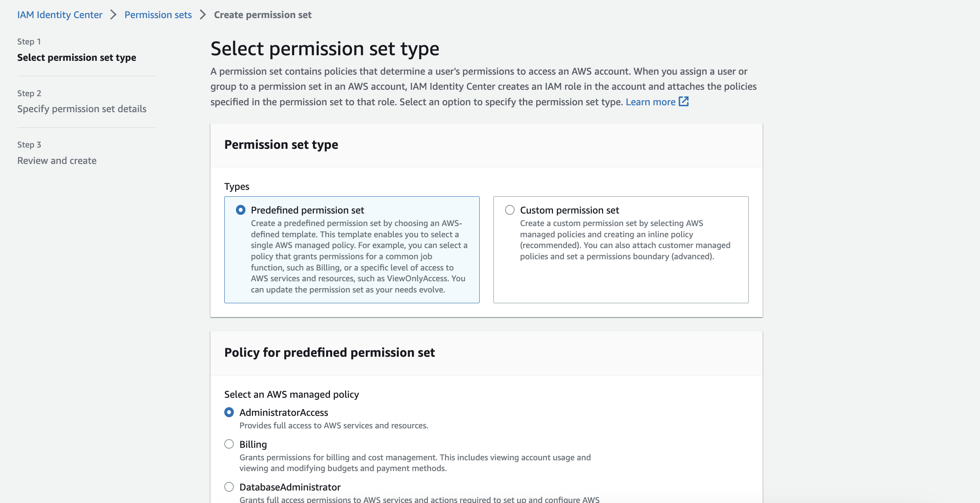The width and height of the screenshot is (980, 503).
Task: Click the external-link icon beside Learn more
Action: click(x=684, y=101)
